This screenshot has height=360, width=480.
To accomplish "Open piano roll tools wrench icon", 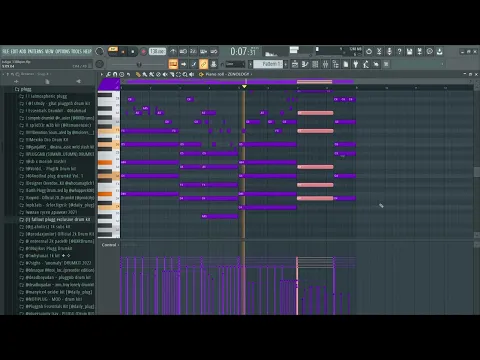I will tap(108, 74).
